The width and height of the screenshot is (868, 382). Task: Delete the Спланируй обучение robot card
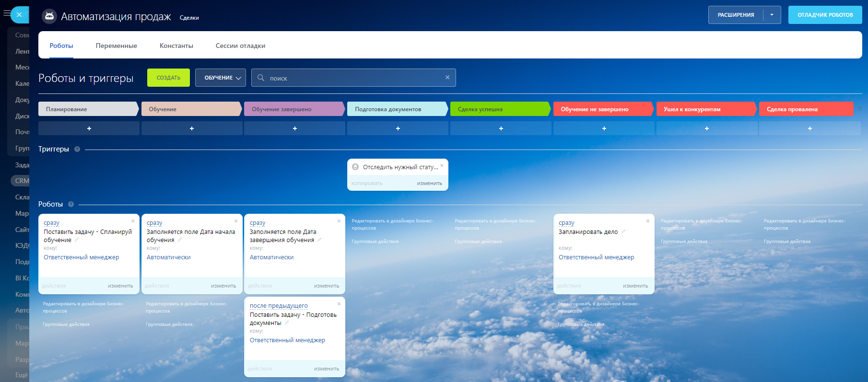coord(133,221)
